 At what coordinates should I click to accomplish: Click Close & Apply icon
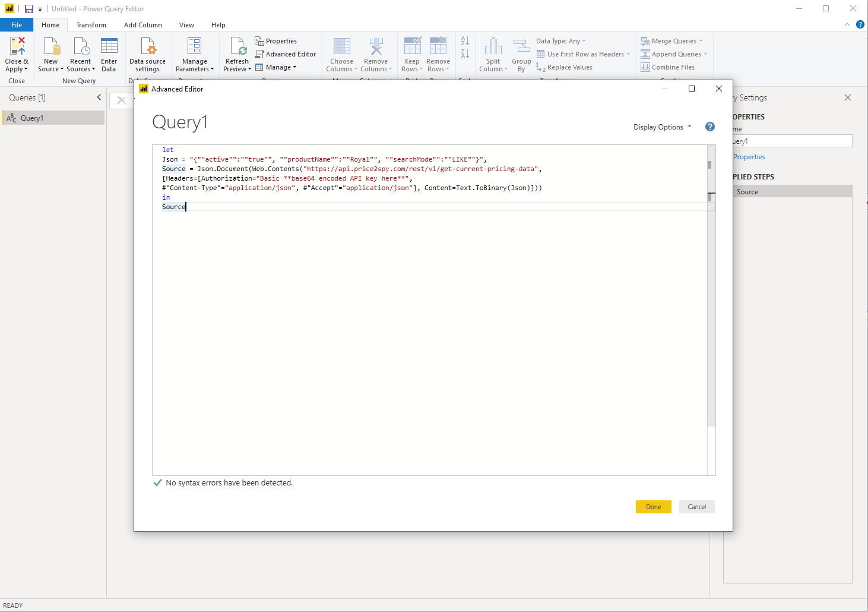[17, 46]
